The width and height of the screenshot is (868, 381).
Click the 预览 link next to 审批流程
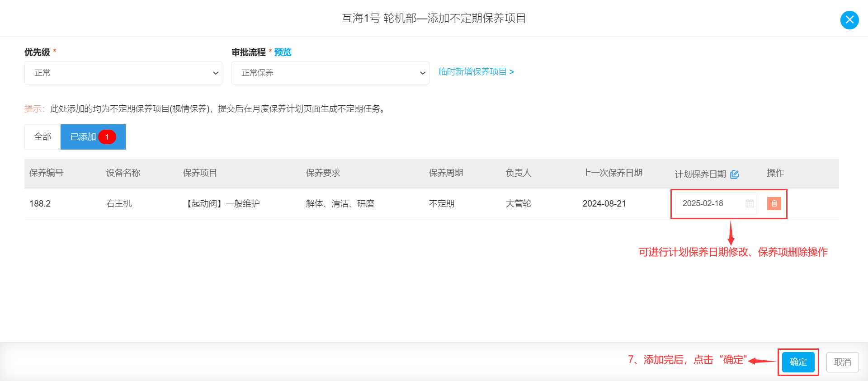click(283, 52)
